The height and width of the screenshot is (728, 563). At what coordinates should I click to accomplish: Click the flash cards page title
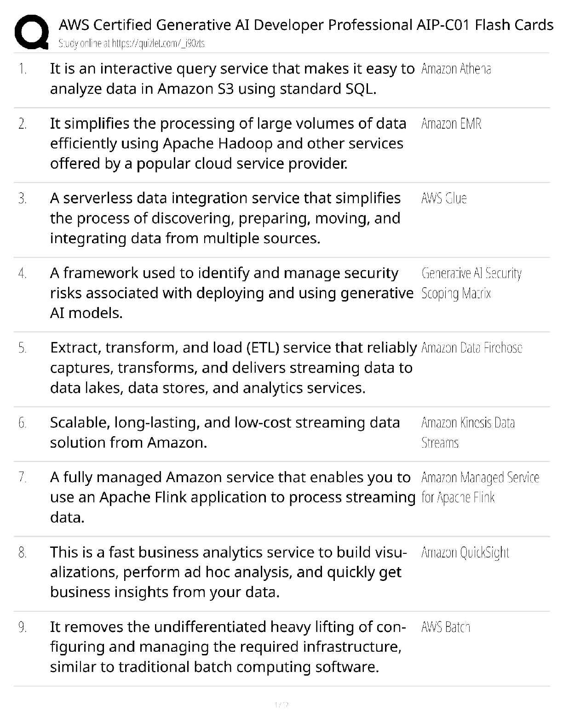pos(306,25)
